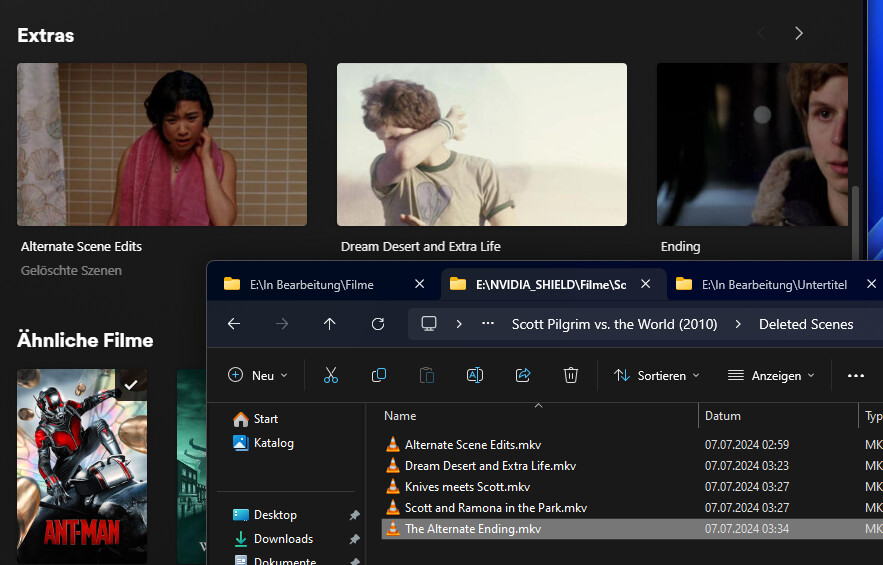Viewport: 883px width, 565px height.
Task: Expand the chevron after the monitor icon
Action: tap(459, 324)
